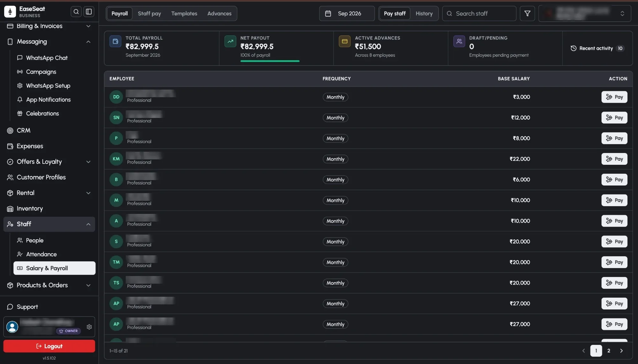Collapse the Staff section
The width and height of the screenshot is (638, 364).
[x=49, y=224]
